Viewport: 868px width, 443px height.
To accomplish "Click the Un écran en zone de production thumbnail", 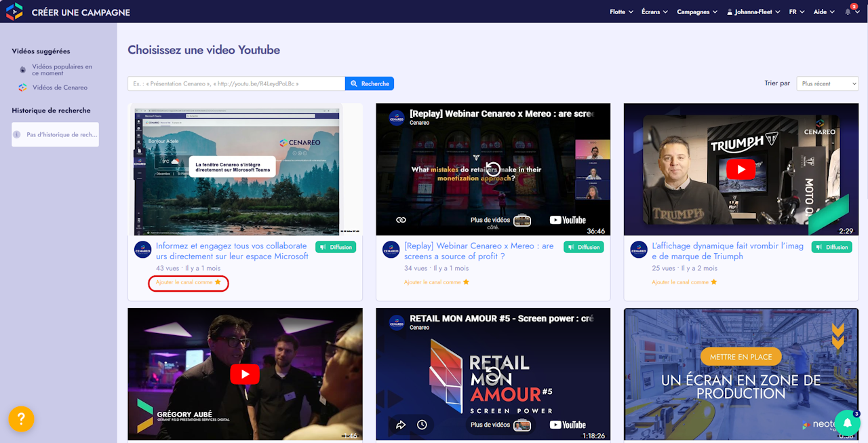I will (741, 374).
